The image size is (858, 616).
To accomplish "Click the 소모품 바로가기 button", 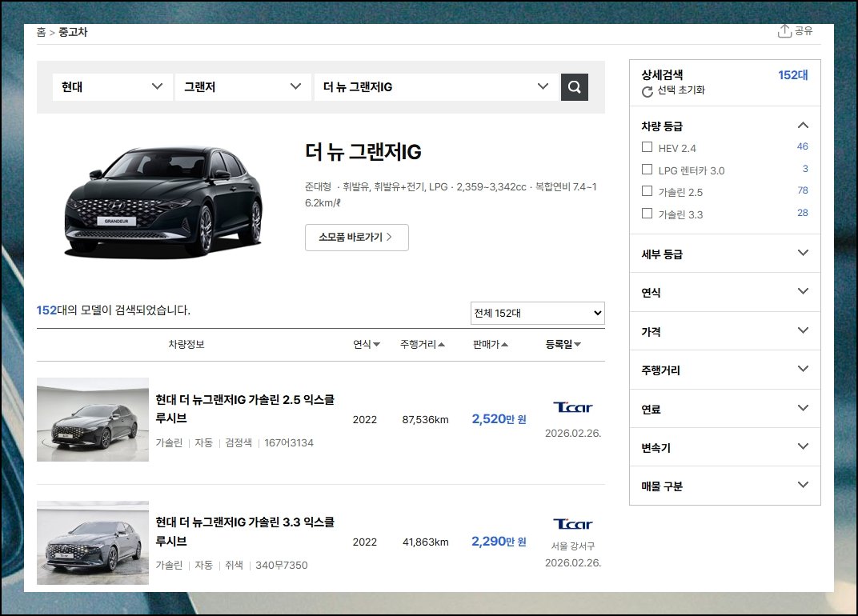I will (x=357, y=238).
